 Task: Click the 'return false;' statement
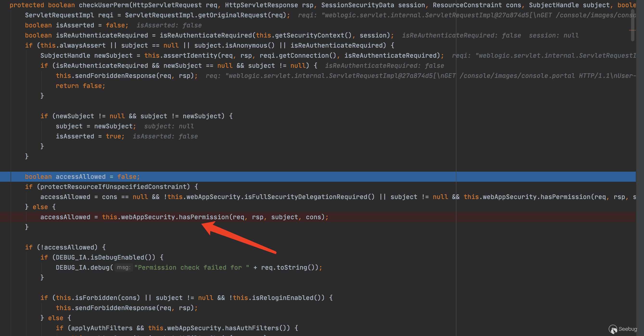[x=80, y=86]
